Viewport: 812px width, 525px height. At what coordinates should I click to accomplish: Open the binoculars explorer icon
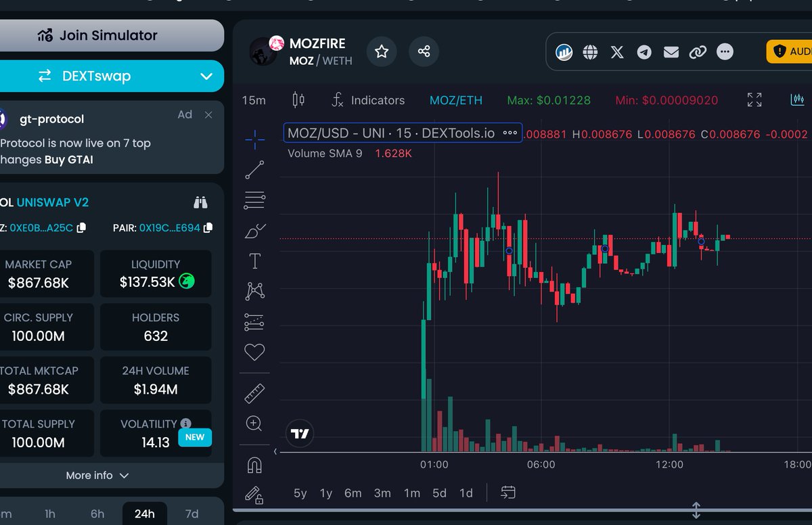pos(200,202)
